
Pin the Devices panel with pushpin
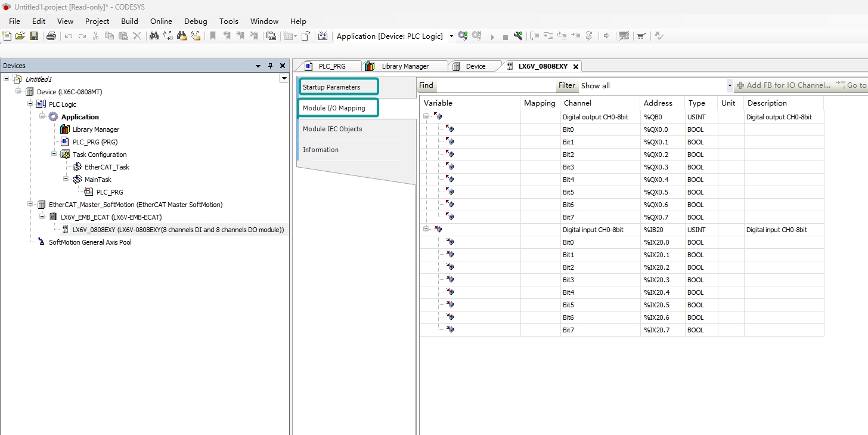[270, 66]
